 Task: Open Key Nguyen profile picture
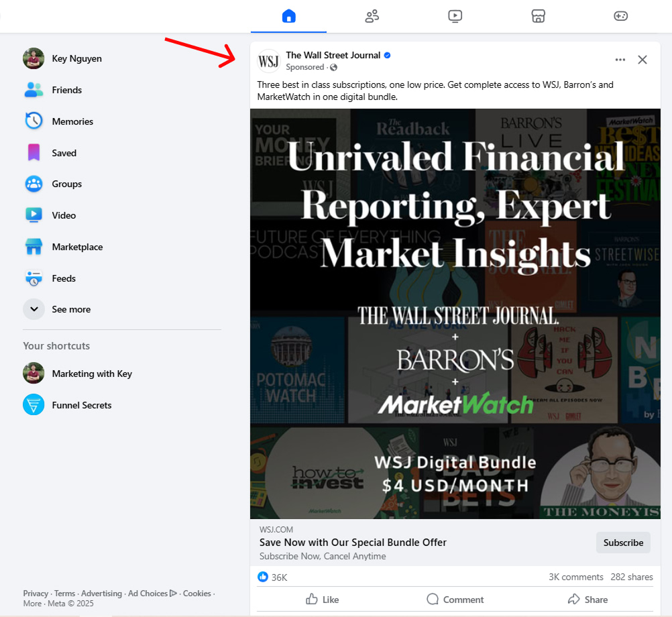click(x=34, y=58)
